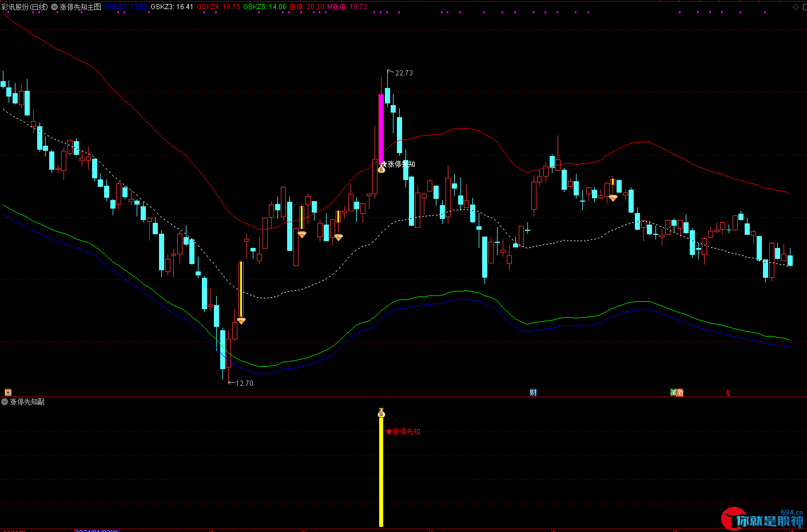Click the orange diamond marker below the 12.70 low

pos(241,321)
